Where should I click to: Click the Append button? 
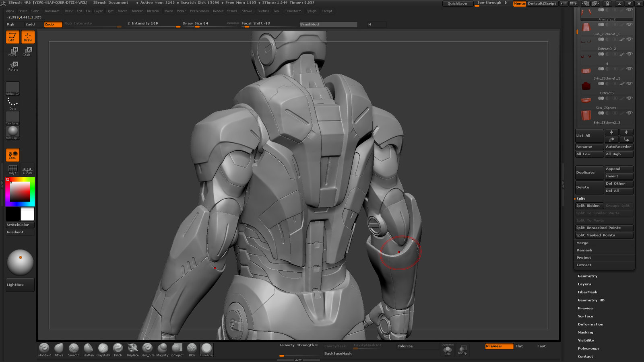click(x=619, y=169)
